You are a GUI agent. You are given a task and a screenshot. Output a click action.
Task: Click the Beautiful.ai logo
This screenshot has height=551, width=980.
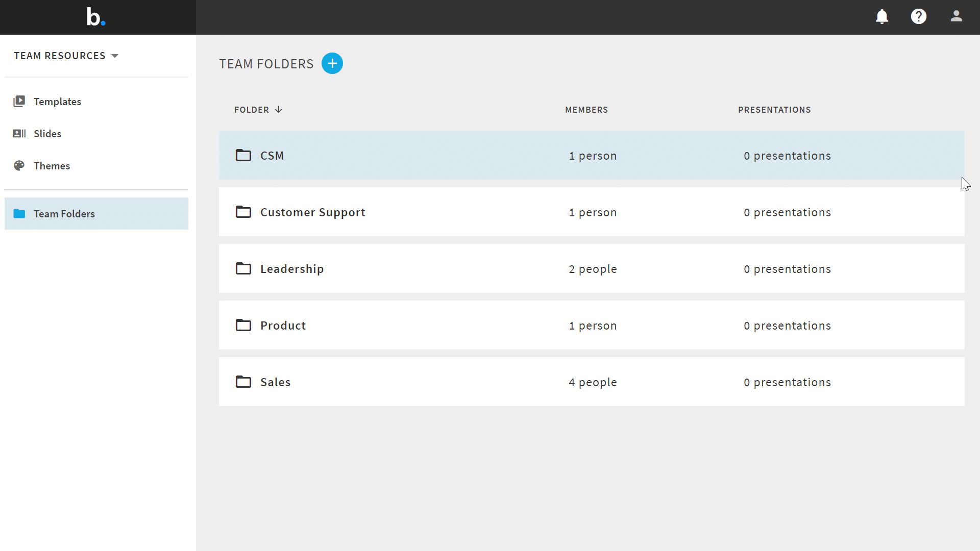(x=96, y=17)
